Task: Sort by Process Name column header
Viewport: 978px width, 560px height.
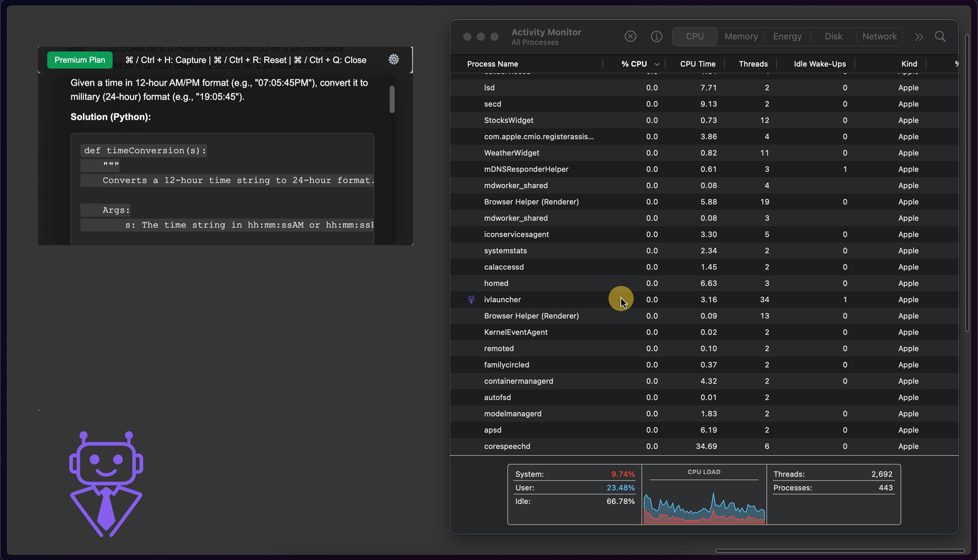Action: [492, 64]
